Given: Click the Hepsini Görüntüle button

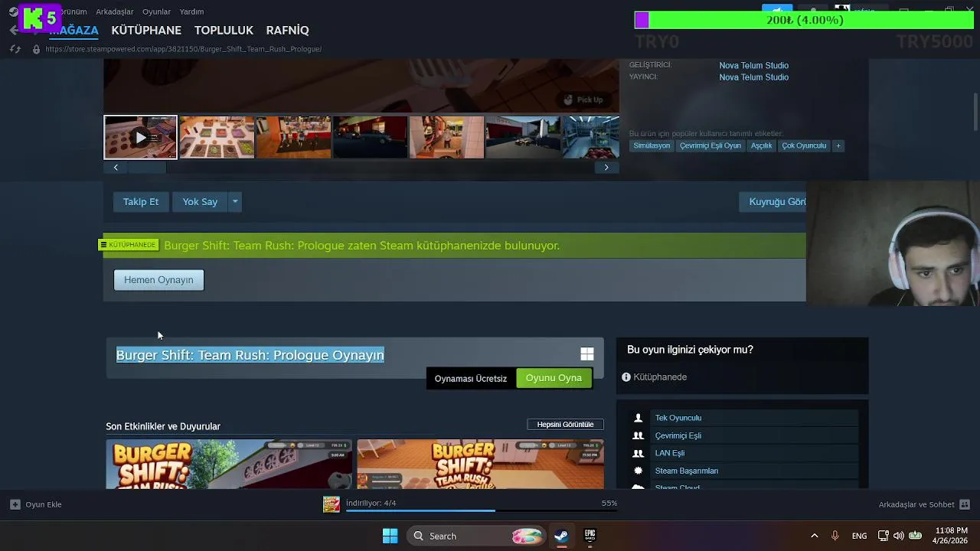Looking at the screenshot, I should 565,425.
